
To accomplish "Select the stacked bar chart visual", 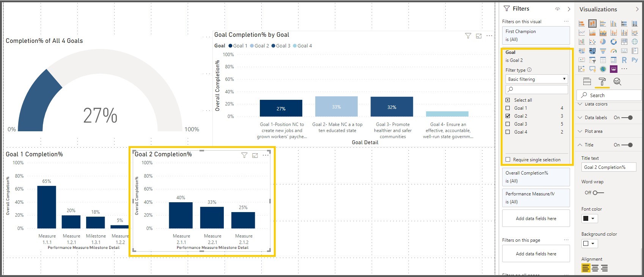I will (581, 24).
